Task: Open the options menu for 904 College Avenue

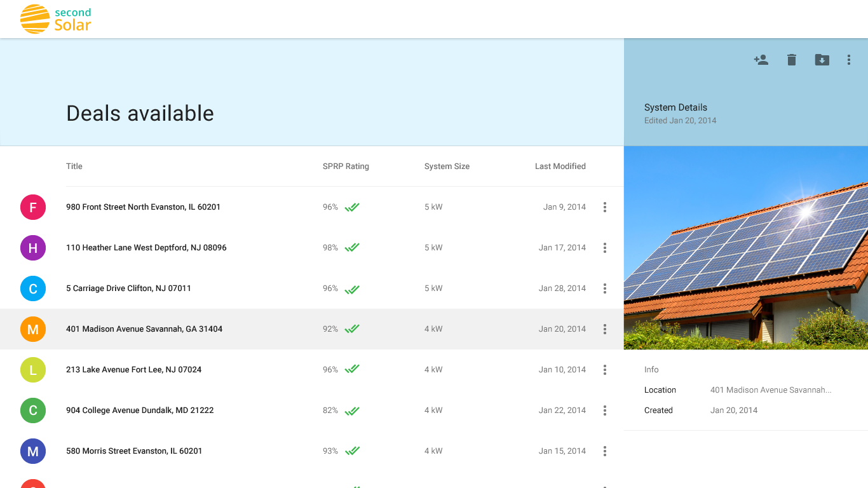Action: point(604,410)
